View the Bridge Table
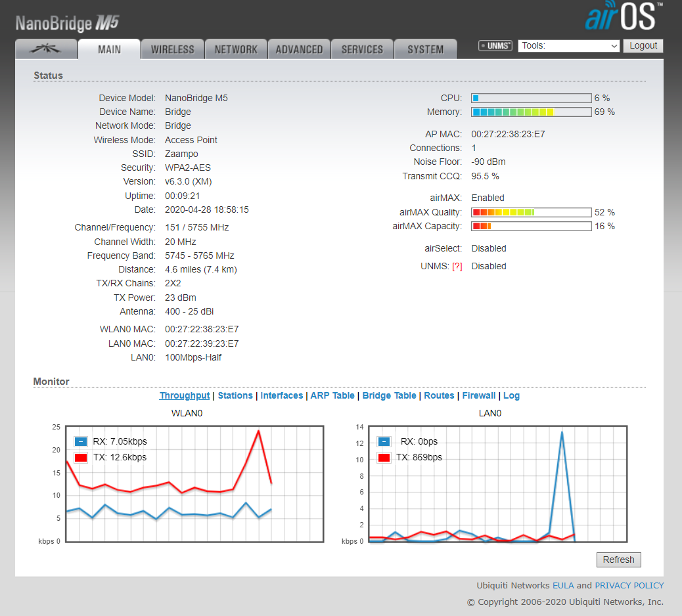 point(389,395)
